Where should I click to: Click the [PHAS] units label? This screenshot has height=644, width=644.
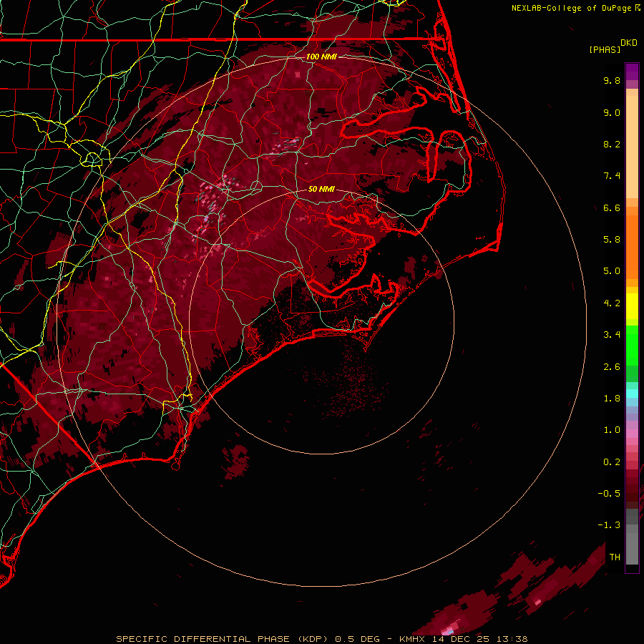point(605,50)
